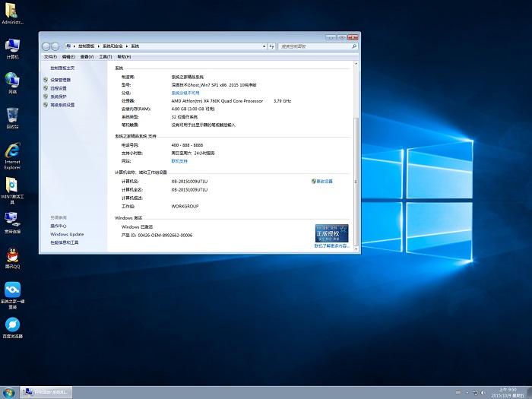
Task: Click learn more online link under badge
Action: pyautogui.click(x=331, y=245)
